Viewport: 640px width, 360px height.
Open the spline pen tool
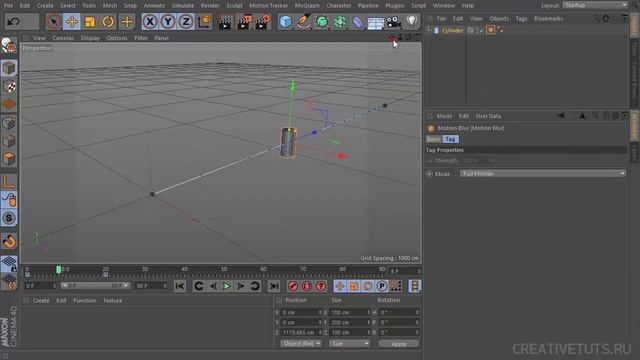[x=304, y=21]
